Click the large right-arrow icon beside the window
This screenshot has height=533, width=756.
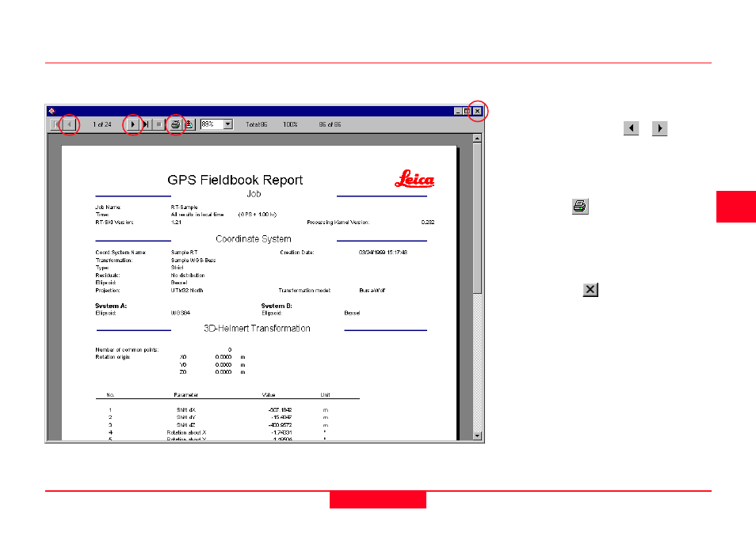point(659,128)
